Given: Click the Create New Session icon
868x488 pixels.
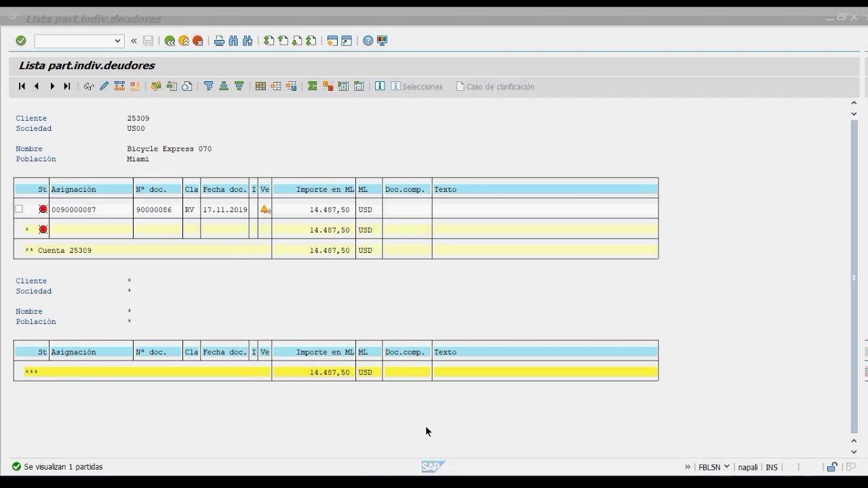Looking at the screenshot, I should tap(332, 41).
